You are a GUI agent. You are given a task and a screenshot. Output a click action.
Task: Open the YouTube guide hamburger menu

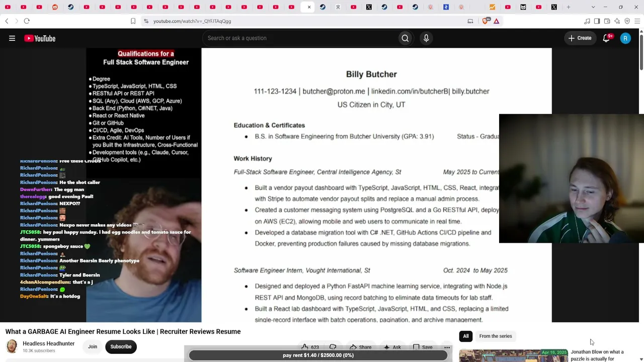(12, 38)
